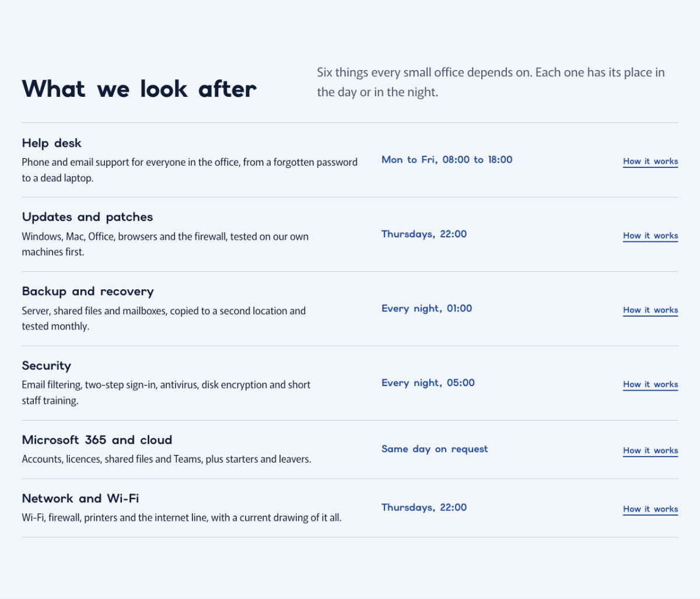
Task: Open 'How it works' for Security
Action: [650, 384]
